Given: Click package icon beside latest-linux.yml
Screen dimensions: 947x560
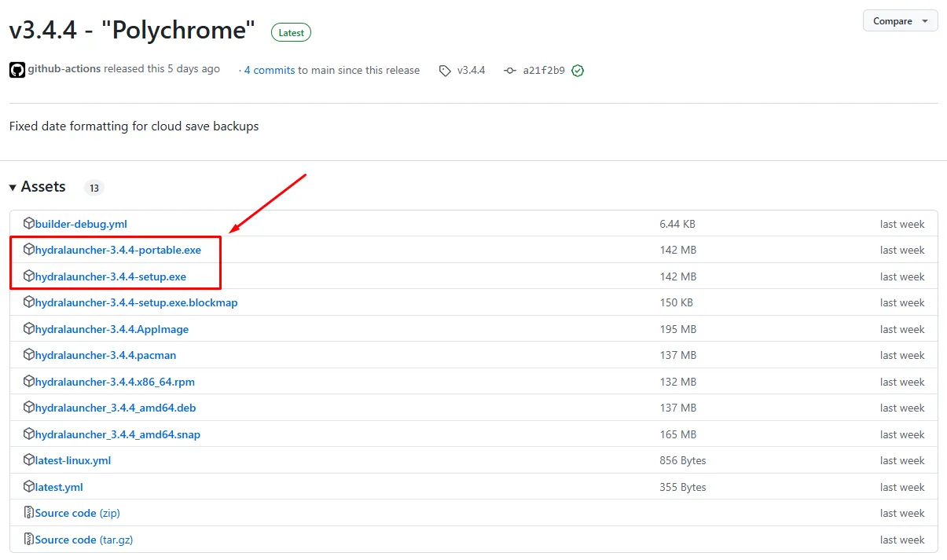Looking at the screenshot, I should 29,460.
